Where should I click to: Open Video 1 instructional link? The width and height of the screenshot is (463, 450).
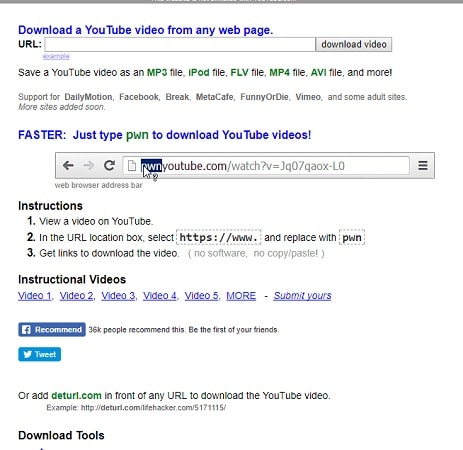click(35, 296)
